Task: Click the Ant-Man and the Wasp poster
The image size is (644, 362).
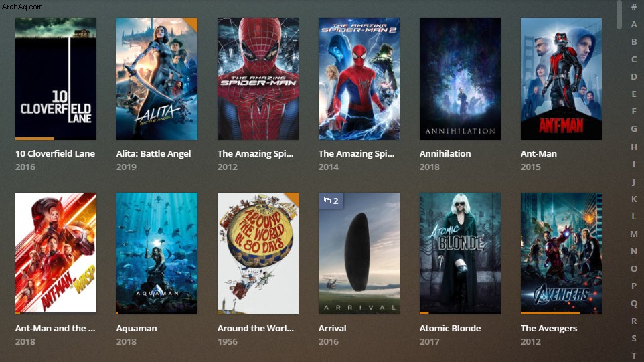Action: (x=56, y=254)
